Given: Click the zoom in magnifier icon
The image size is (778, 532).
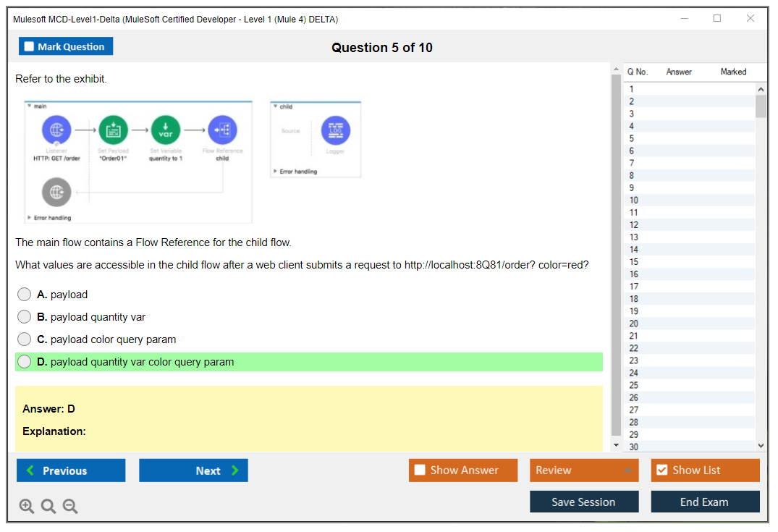Looking at the screenshot, I should pyautogui.click(x=27, y=507).
